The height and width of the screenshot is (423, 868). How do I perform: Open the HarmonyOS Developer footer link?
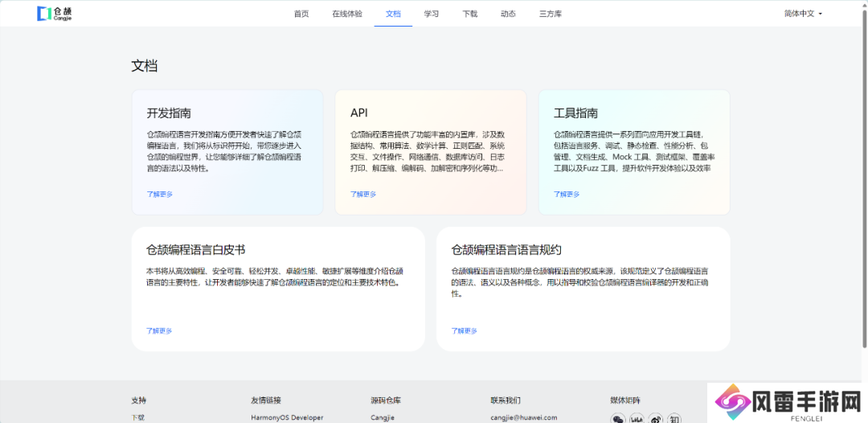click(287, 417)
